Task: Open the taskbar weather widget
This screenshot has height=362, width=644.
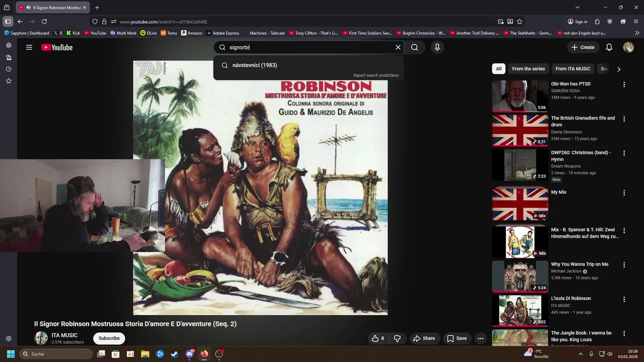Action: point(536,354)
